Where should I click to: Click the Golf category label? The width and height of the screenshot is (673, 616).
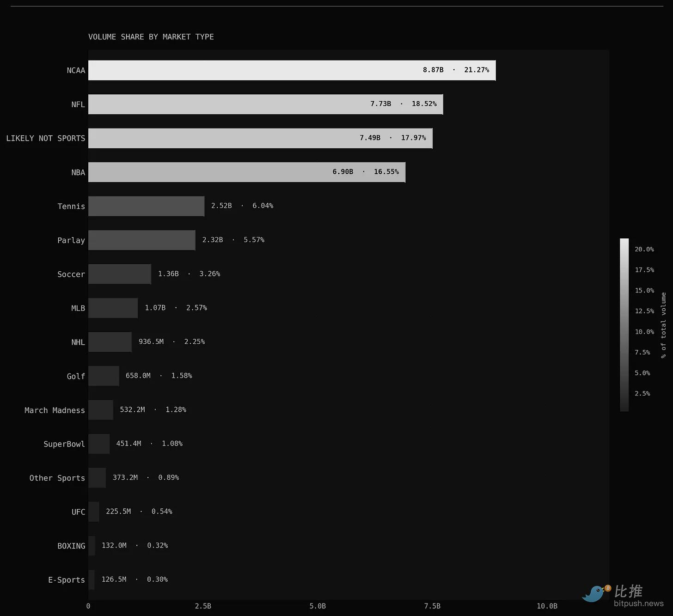point(76,377)
